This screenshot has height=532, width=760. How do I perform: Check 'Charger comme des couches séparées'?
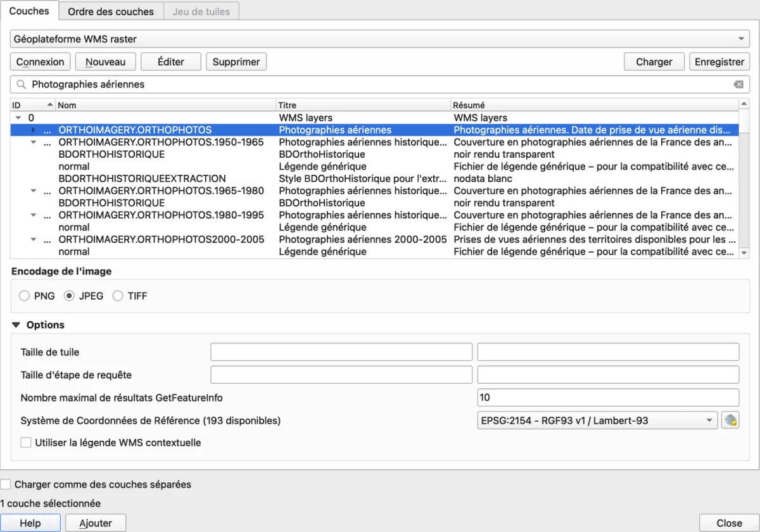click(6, 484)
